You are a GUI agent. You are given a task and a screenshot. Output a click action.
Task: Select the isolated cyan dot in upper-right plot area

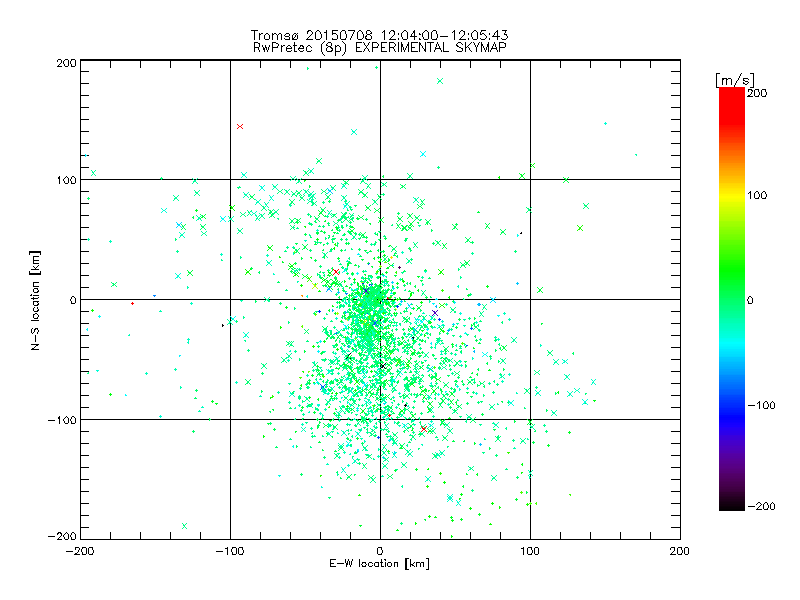pyautogui.click(x=606, y=123)
